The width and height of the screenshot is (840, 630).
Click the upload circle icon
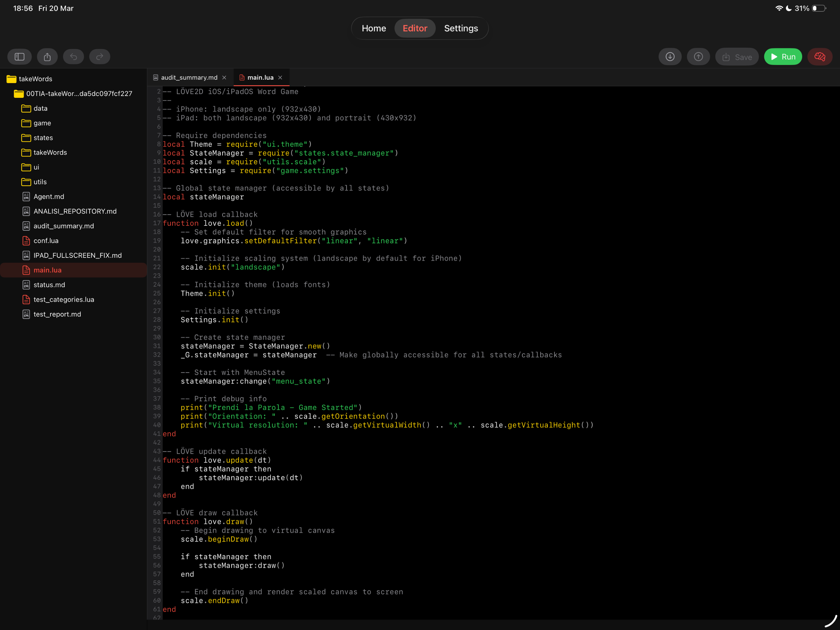point(698,57)
